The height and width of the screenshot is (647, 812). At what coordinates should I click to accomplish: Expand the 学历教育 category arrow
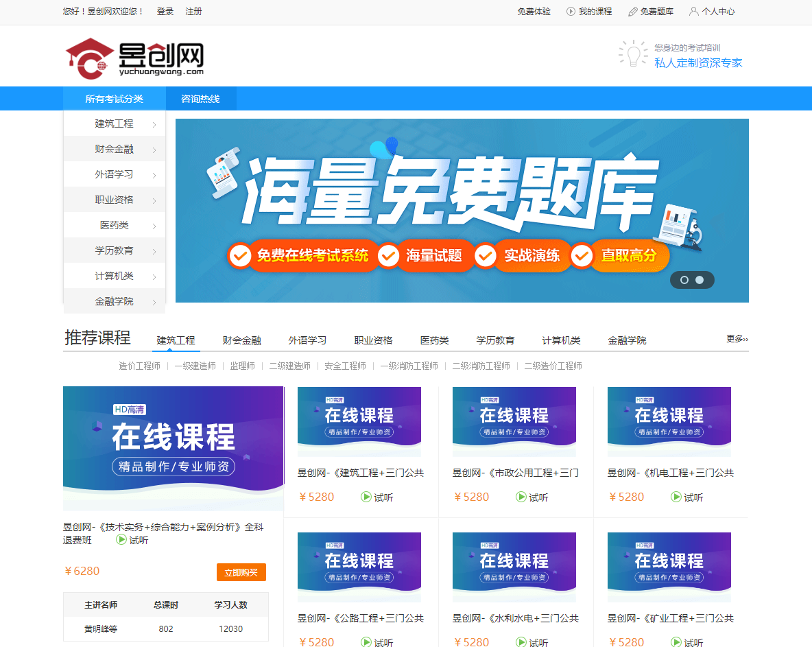(154, 251)
